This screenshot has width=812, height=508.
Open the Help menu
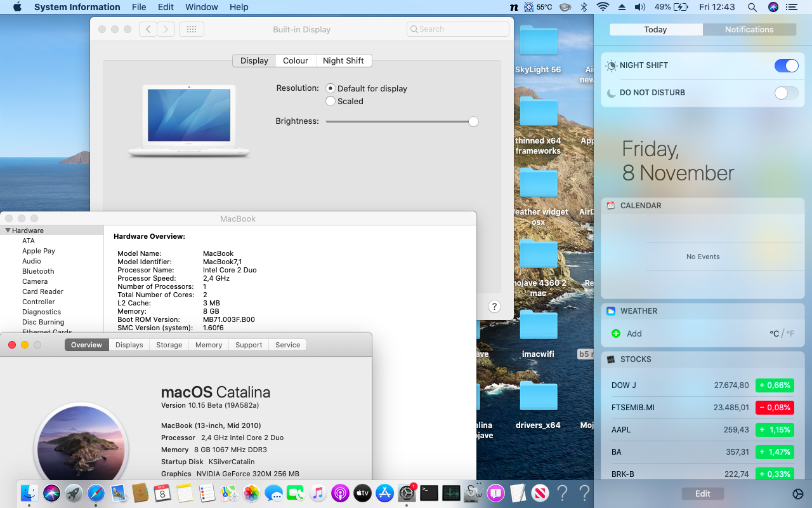[x=239, y=7]
